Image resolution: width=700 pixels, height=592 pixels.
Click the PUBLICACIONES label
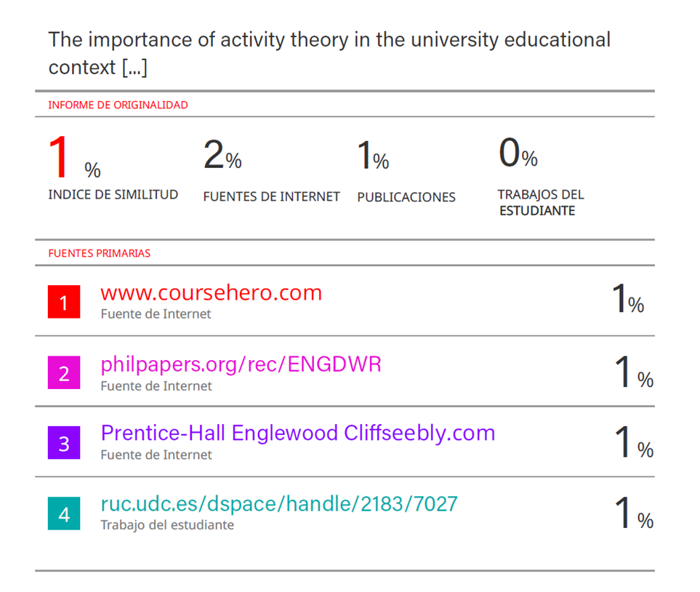406,197
